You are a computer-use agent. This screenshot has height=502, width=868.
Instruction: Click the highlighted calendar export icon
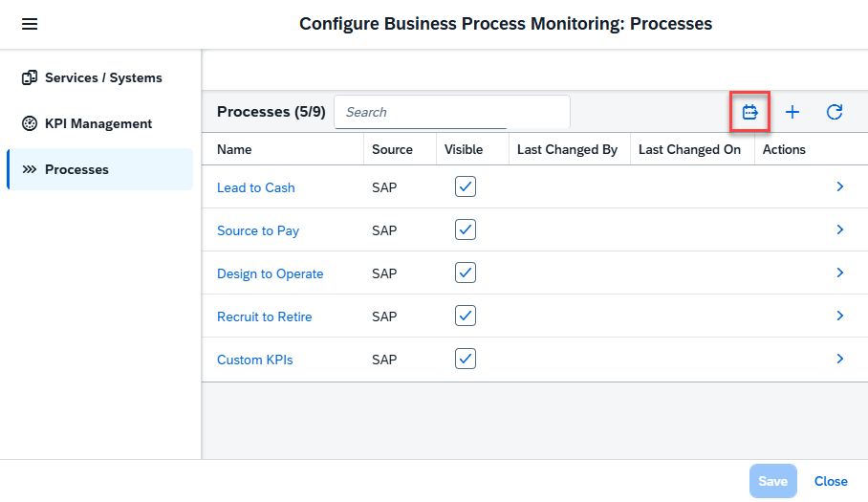point(749,112)
